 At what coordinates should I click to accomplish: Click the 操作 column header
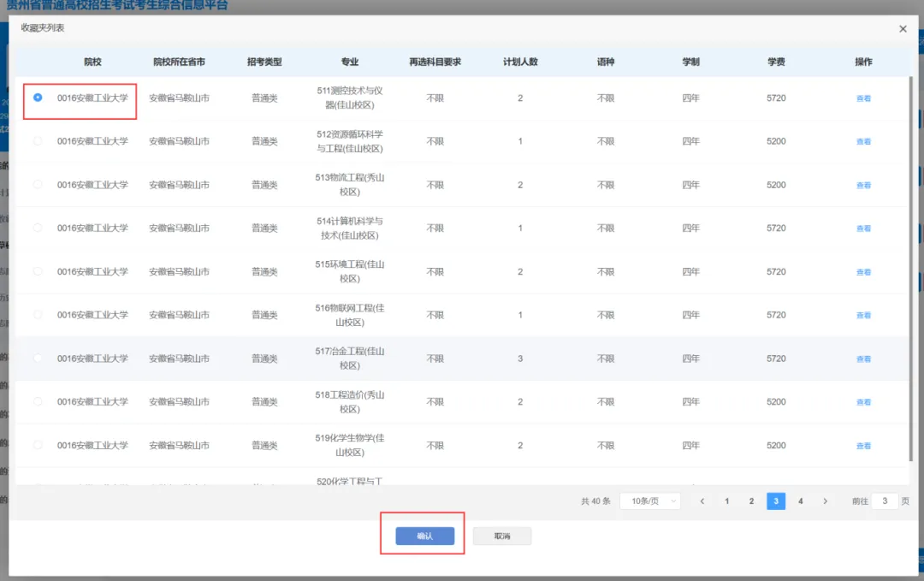pos(863,62)
